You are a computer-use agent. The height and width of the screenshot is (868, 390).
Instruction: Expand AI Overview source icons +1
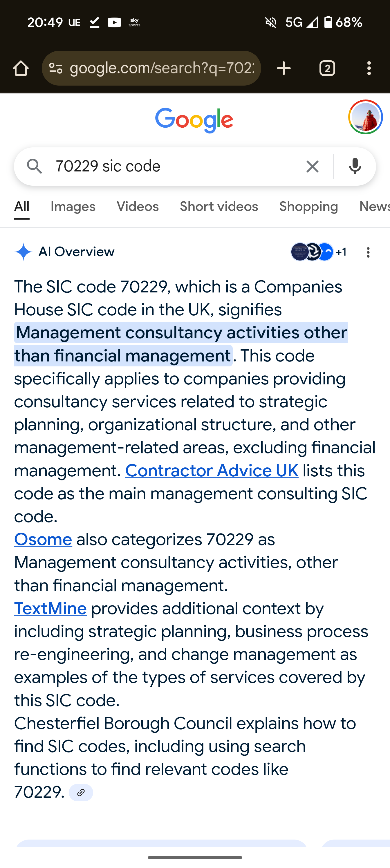(x=319, y=252)
